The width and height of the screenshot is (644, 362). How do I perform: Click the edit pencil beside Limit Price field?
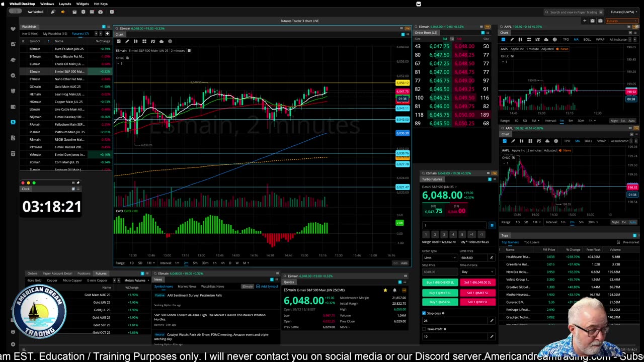click(x=491, y=257)
